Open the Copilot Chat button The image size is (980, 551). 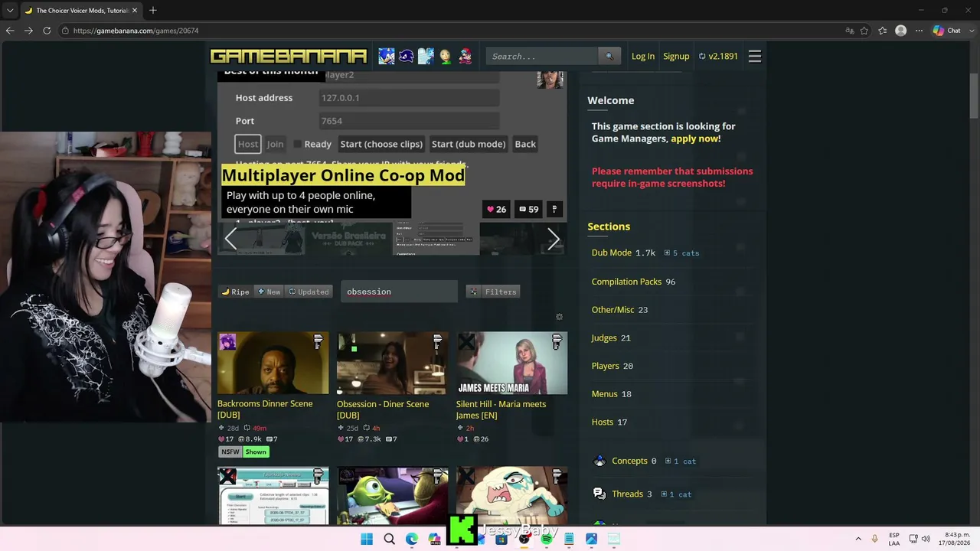[947, 31]
